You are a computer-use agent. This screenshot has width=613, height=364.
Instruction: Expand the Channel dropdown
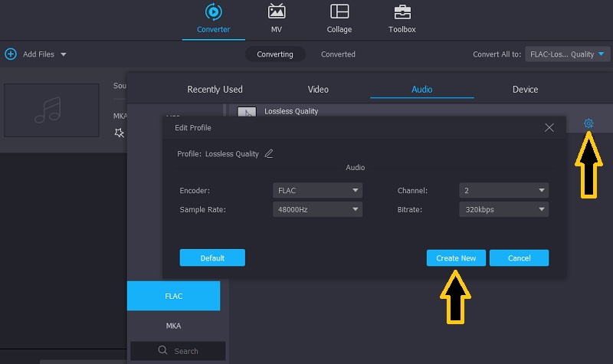point(503,190)
